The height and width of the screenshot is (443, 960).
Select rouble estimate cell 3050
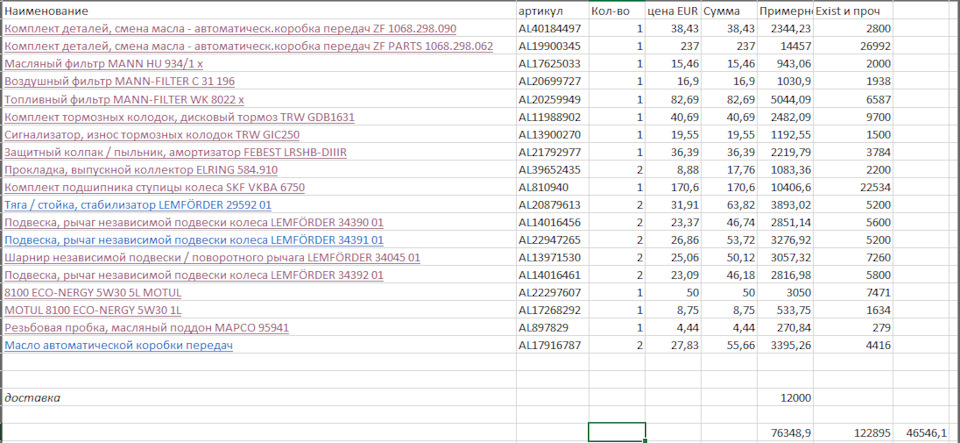(786, 292)
